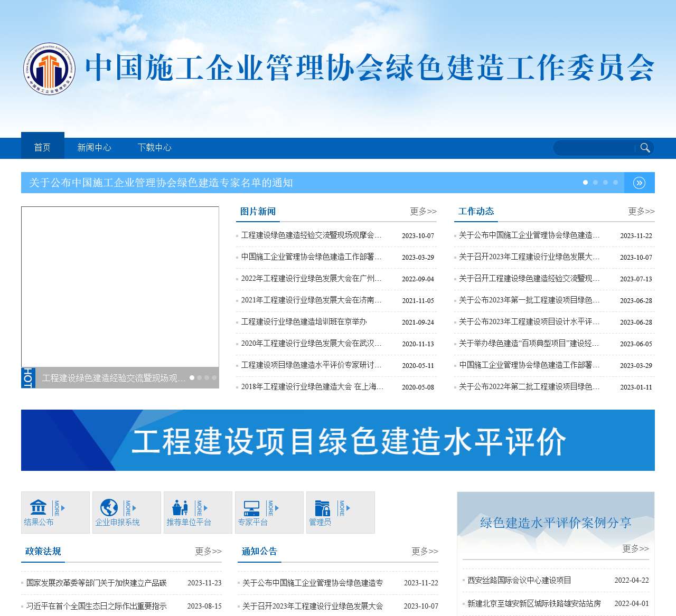Click the 管理员 lock icon

point(323,508)
